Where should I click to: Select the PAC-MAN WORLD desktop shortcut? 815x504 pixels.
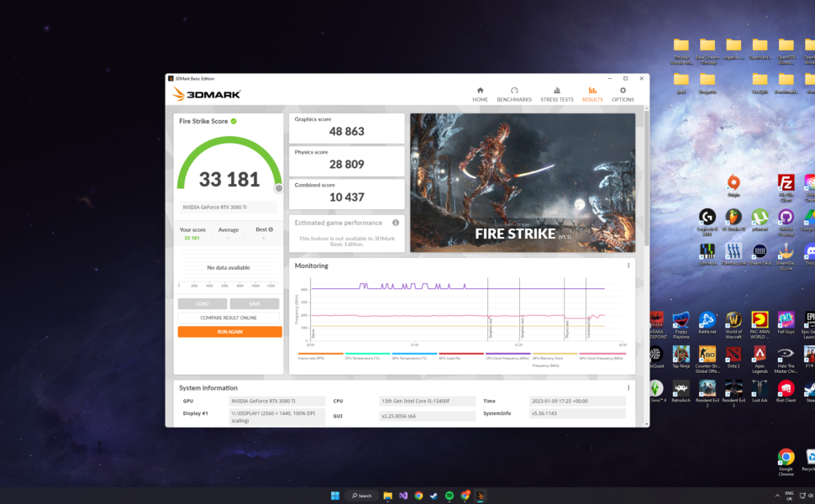point(760,325)
